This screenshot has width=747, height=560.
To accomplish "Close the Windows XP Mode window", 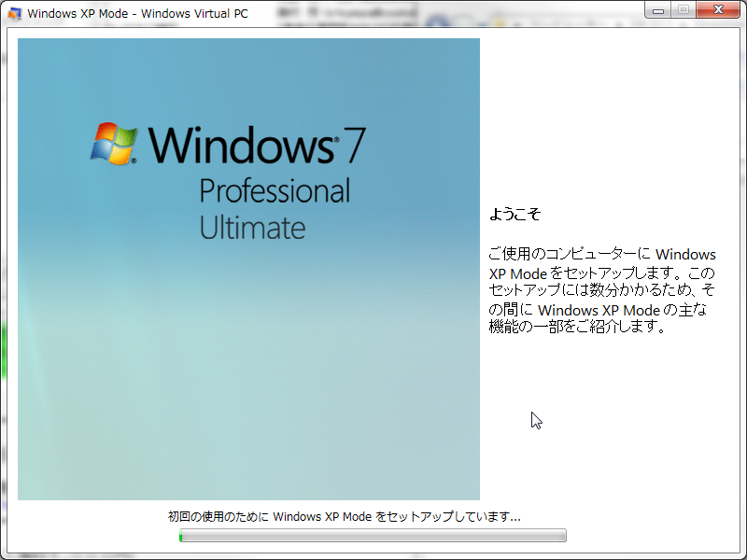I will point(718,10).
